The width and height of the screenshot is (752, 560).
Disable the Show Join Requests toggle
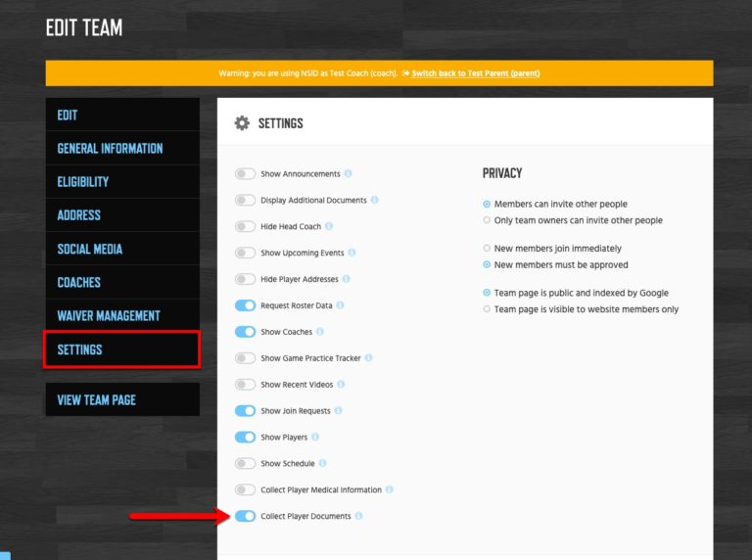pyautogui.click(x=245, y=411)
